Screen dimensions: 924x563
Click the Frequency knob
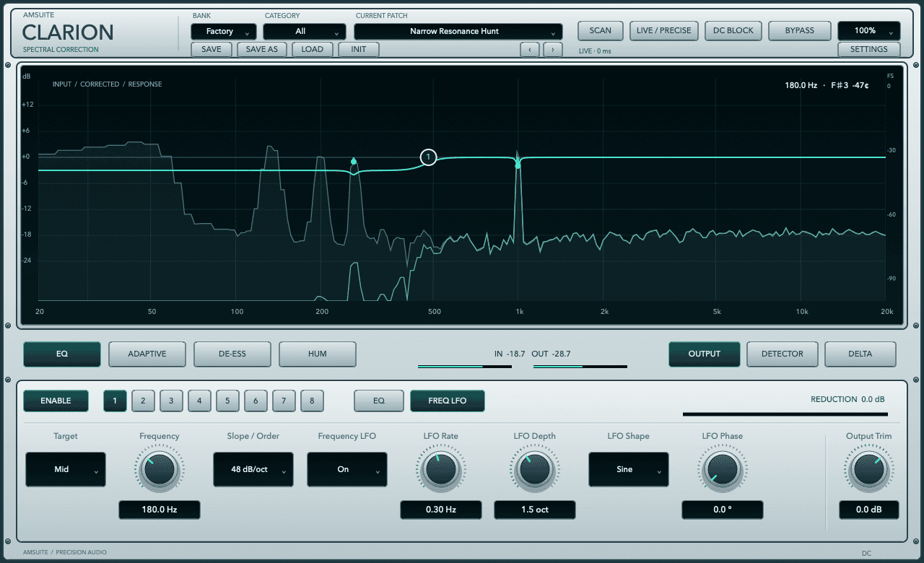pyautogui.click(x=160, y=470)
